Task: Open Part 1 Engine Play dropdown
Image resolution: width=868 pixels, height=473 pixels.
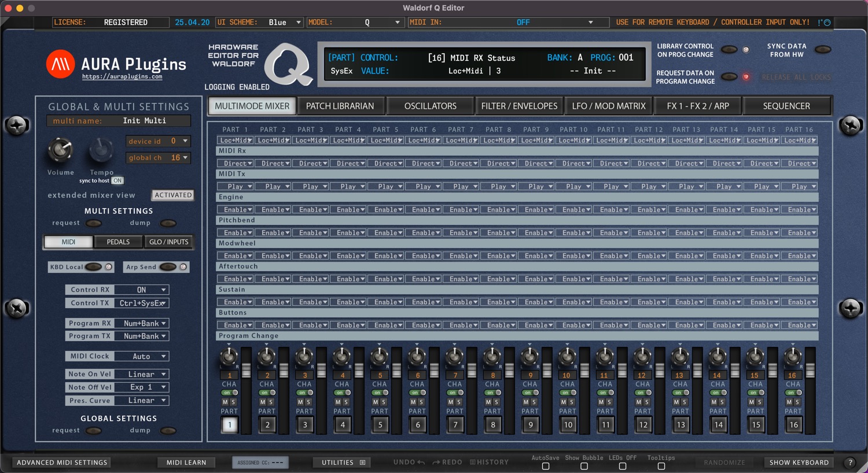Action: click(x=236, y=187)
